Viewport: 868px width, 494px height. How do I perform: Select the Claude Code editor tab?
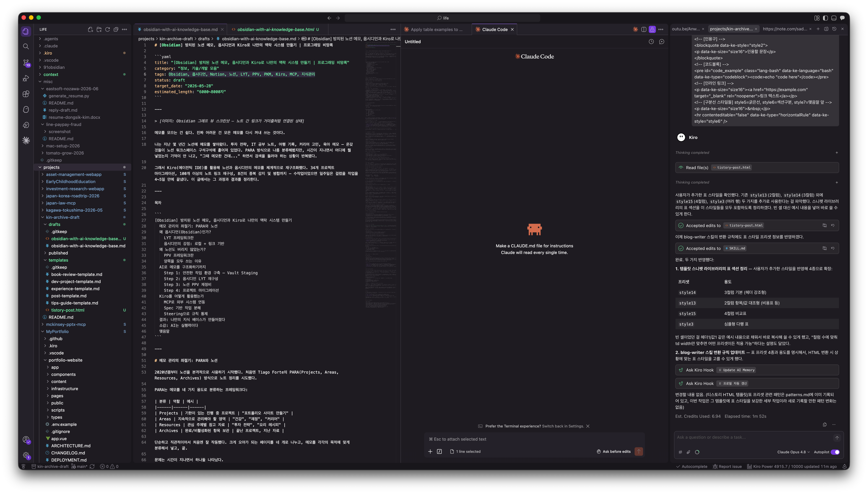[x=495, y=30]
